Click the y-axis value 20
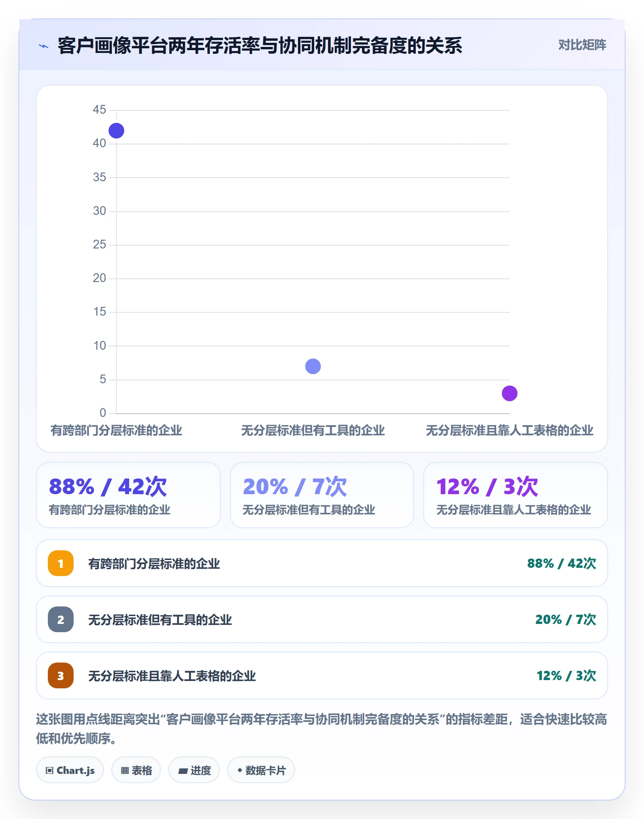Image resolution: width=644 pixels, height=819 pixels. (x=99, y=278)
